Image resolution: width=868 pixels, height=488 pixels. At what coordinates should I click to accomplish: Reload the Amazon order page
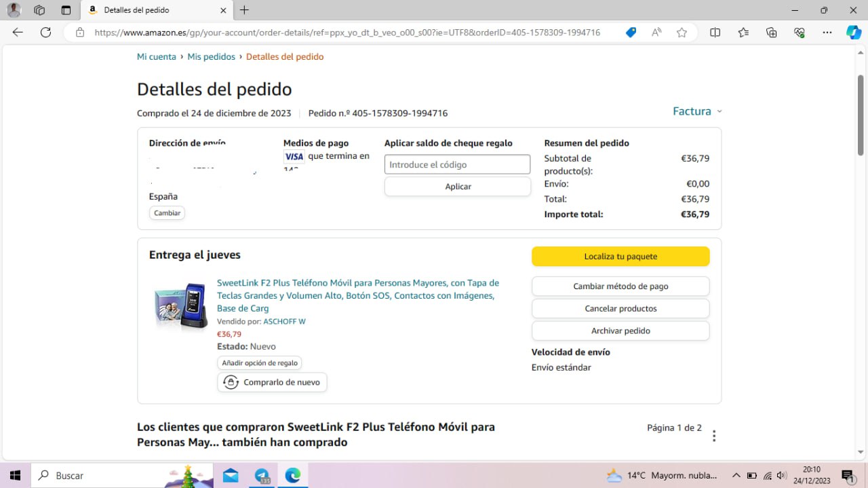click(45, 32)
